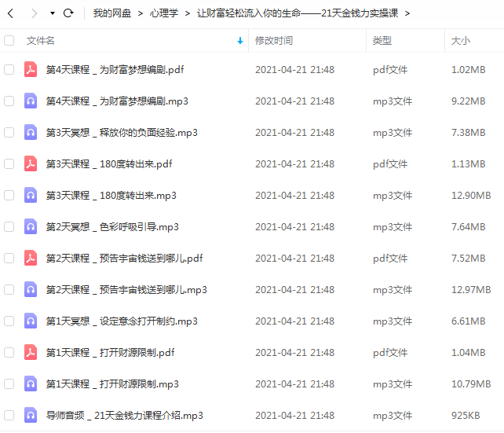Go to 心理学 folder in breadcrumb
The width and height of the screenshot is (504, 433).
(163, 13)
